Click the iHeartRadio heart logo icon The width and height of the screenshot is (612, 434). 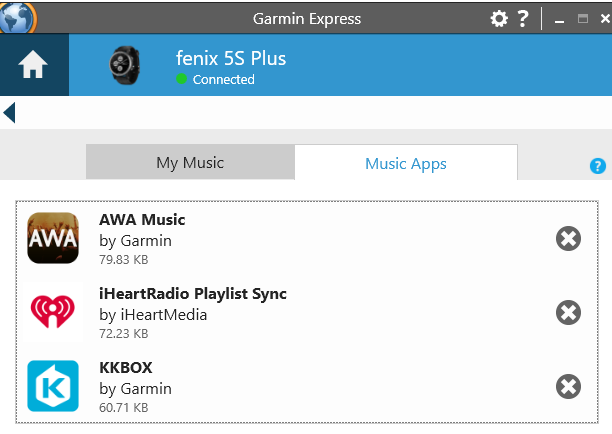[53, 312]
